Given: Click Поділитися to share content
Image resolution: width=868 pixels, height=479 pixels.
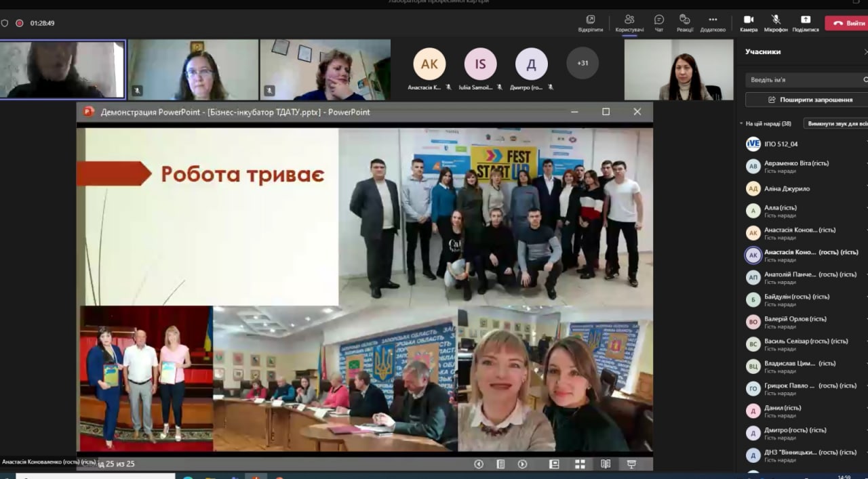Looking at the screenshot, I should click(805, 23).
